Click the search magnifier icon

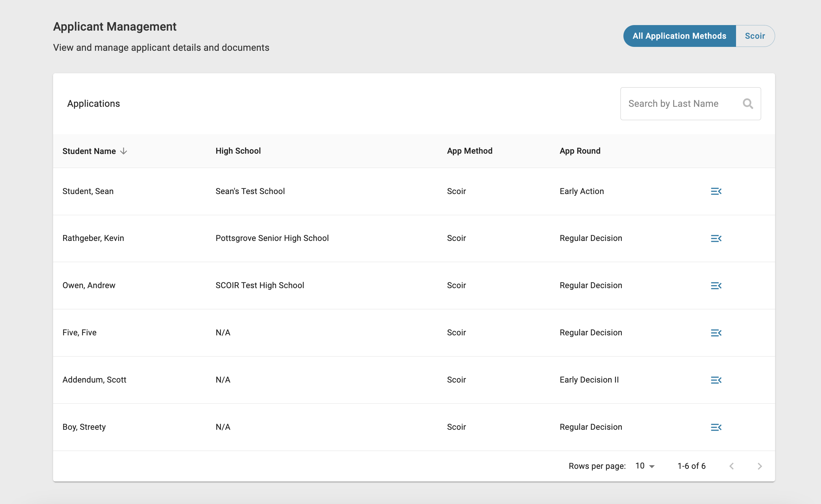748,104
